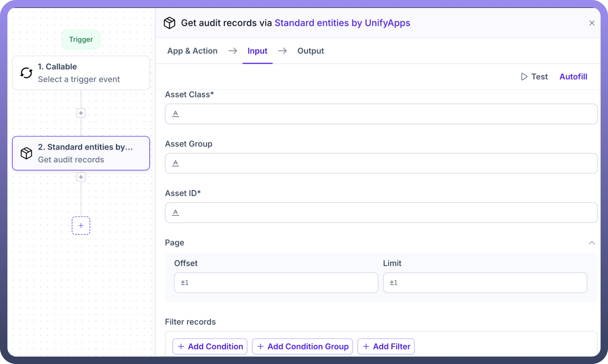Viewport: 608px width, 364px height.
Task: Click the cube icon on step 2
Action: (26, 153)
